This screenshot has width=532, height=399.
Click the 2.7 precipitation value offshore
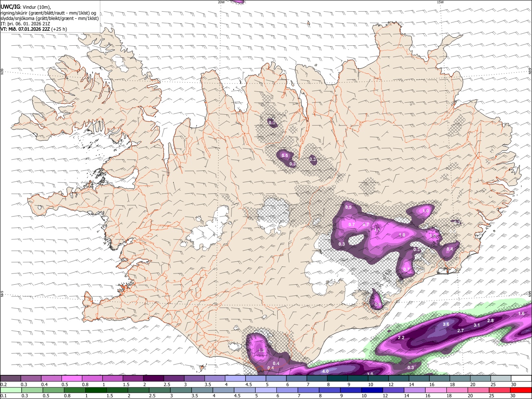[x=461, y=331]
